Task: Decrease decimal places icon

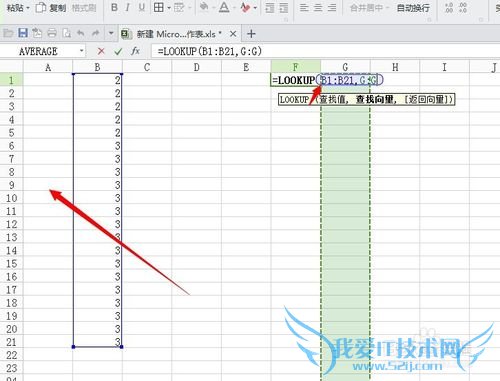Action: (463, 8)
